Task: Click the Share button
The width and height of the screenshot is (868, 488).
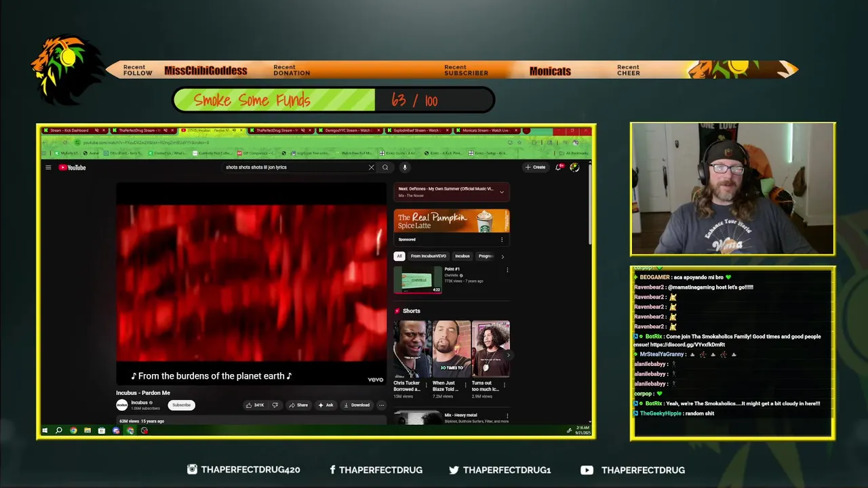Action: (x=298, y=405)
